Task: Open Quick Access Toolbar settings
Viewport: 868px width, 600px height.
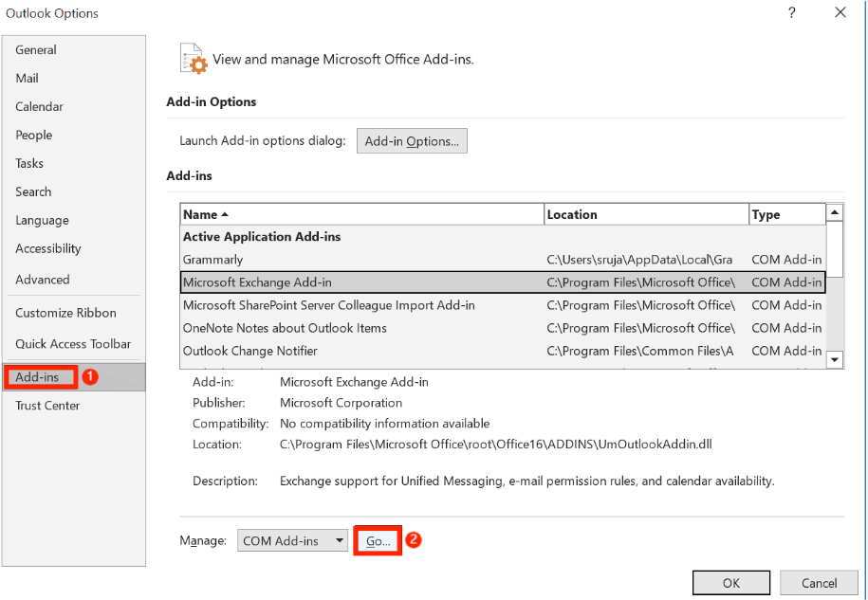Action: [73, 344]
